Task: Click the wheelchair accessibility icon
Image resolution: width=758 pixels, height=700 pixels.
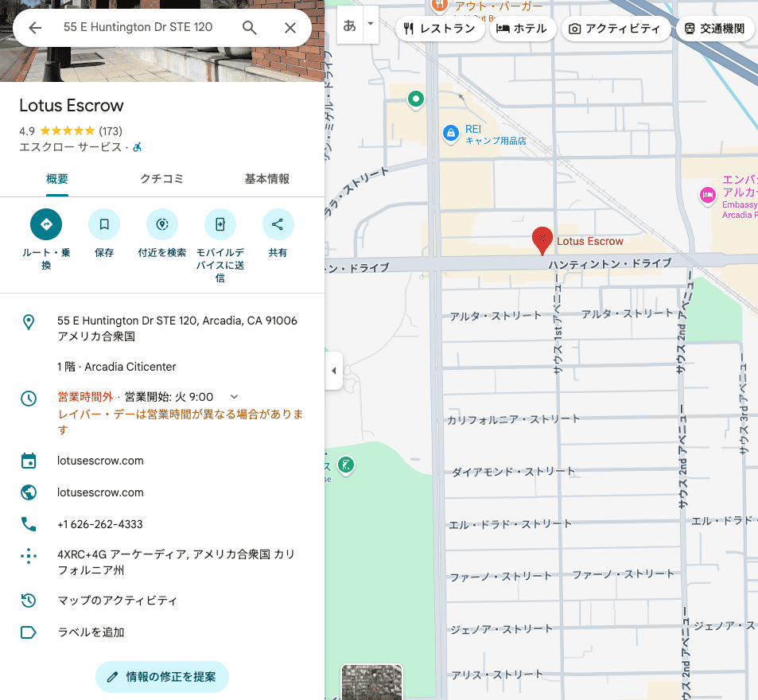Action: click(138, 147)
